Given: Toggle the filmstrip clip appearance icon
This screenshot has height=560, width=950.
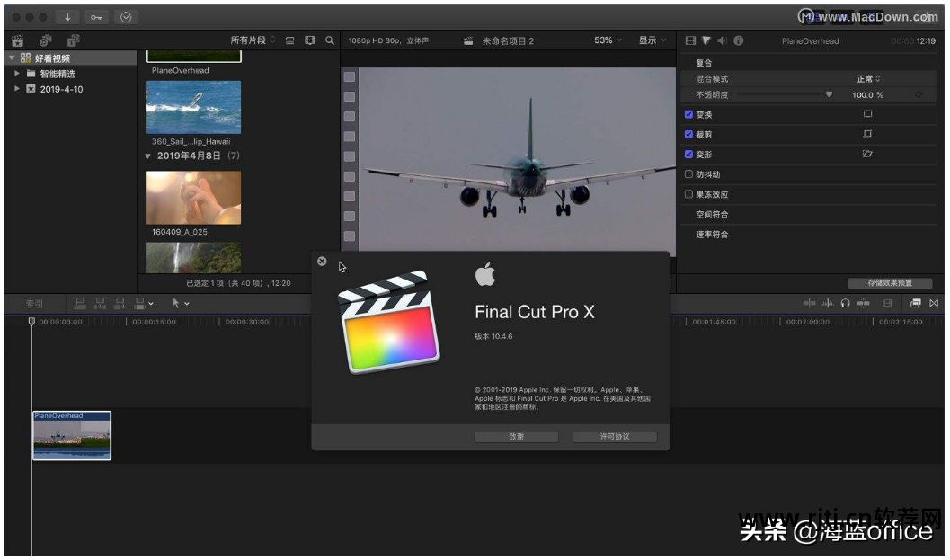Looking at the screenshot, I should [x=310, y=40].
